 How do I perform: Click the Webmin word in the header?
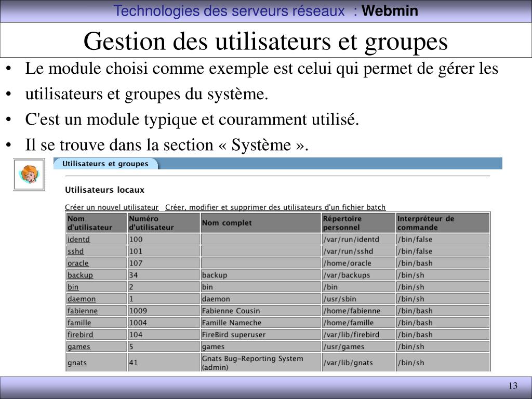click(390, 10)
